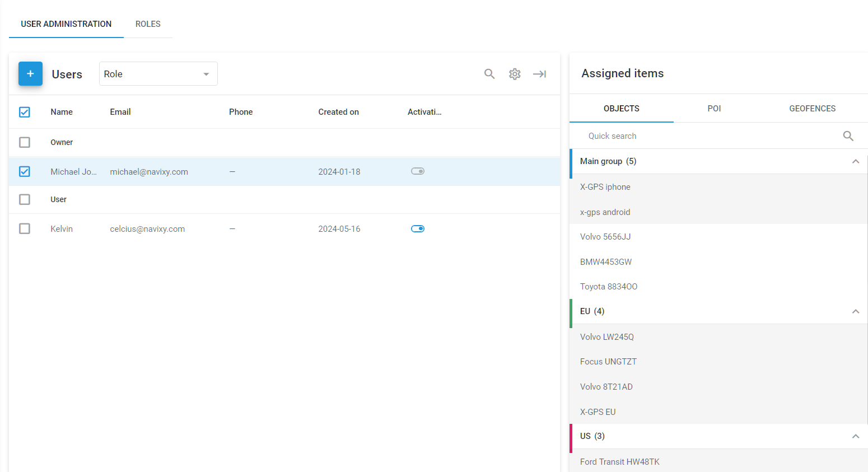Collapse the EU (4) group chevron

point(856,311)
